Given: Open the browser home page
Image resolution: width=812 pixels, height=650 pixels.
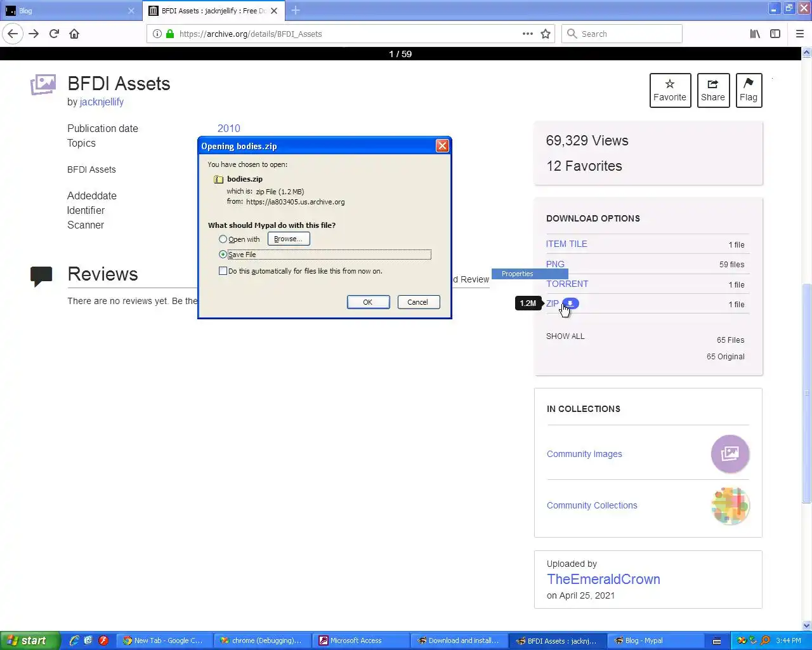Looking at the screenshot, I should click(74, 34).
